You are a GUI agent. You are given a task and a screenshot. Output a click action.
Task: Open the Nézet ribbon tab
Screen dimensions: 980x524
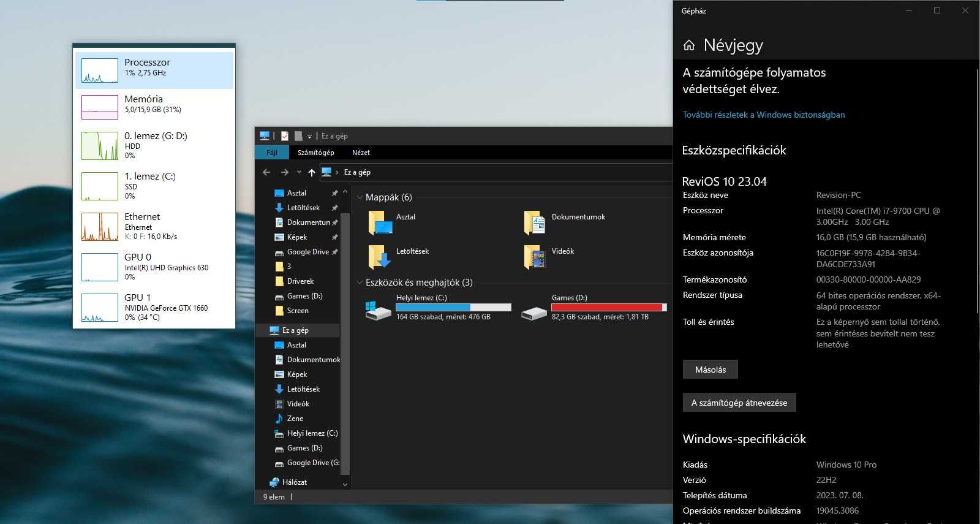click(x=361, y=153)
